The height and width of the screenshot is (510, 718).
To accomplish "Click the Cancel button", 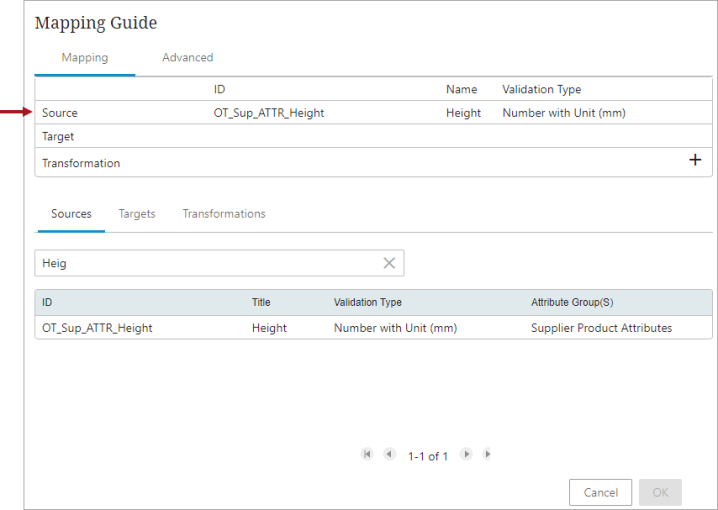I will [x=600, y=492].
